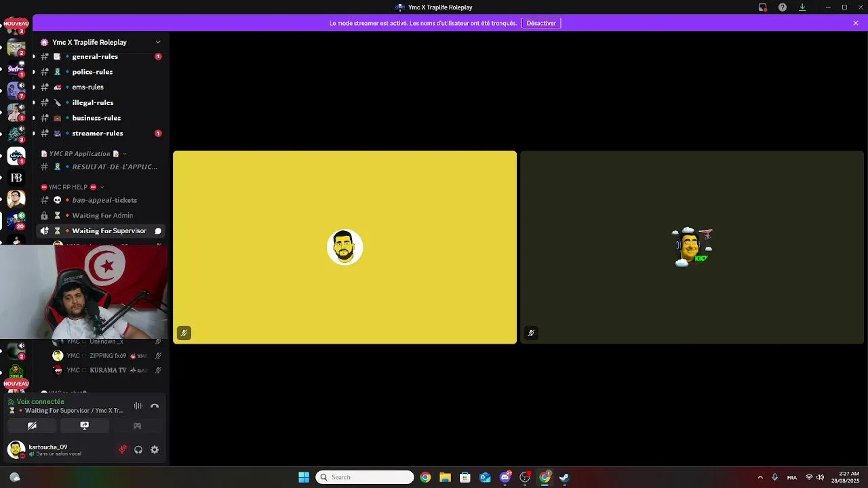Collapse the YMC RP Application category

pos(83,154)
